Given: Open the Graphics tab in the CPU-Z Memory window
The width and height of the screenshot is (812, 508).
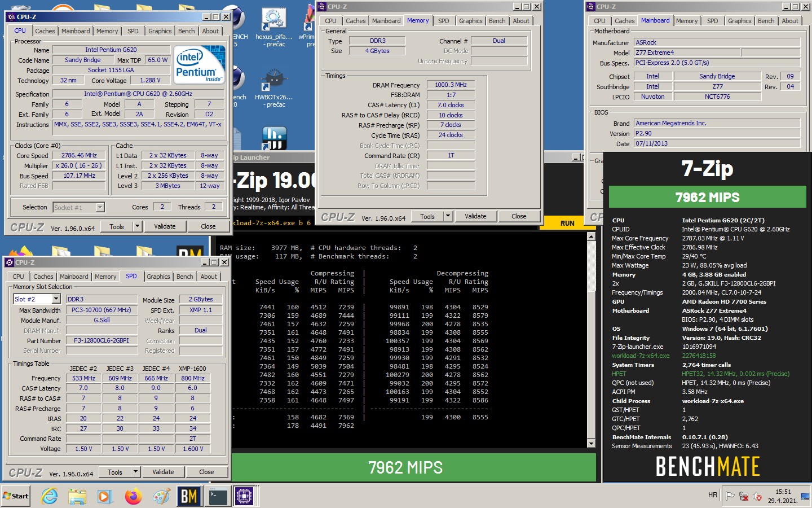Looking at the screenshot, I should (x=471, y=21).
